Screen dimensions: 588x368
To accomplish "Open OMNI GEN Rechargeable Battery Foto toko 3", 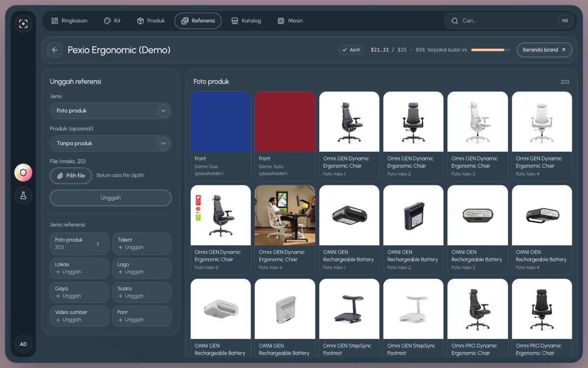I will 477,230.
